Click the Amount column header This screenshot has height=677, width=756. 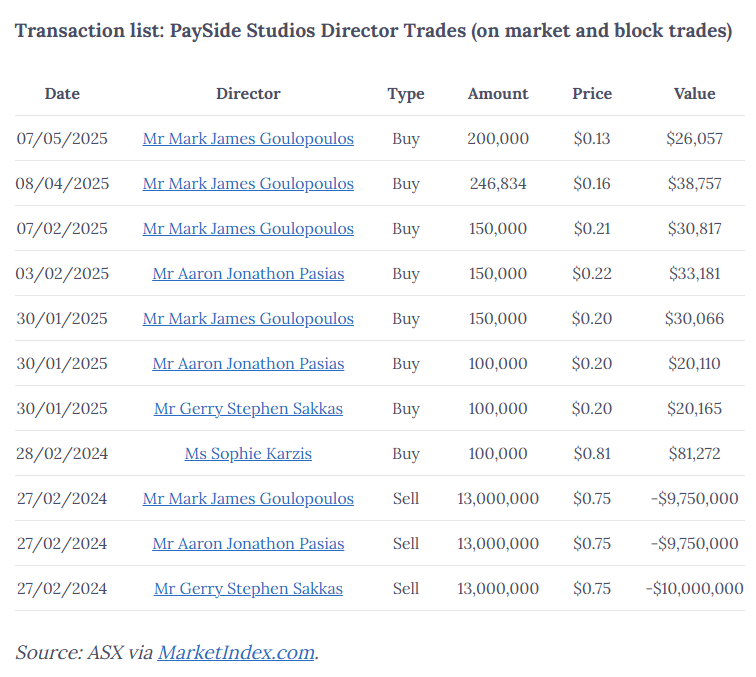click(x=498, y=94)
